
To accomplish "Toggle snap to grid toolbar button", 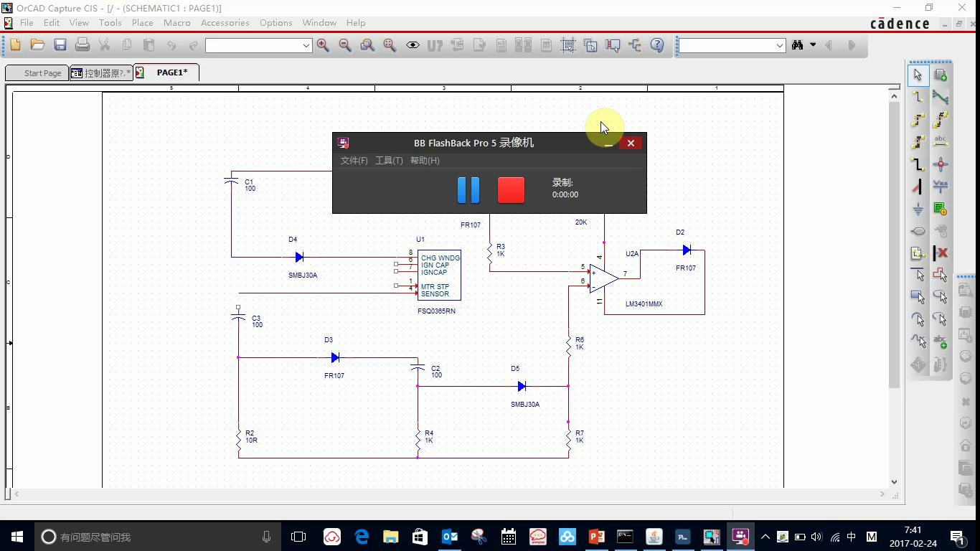I will click(568, 45).
